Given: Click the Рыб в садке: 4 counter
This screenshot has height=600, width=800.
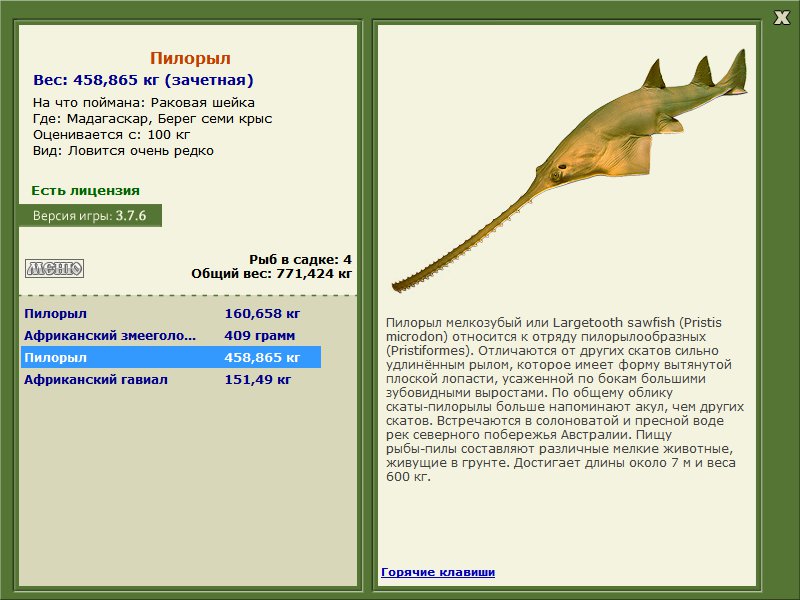Looking at the screenshot, I should (301, 259).
